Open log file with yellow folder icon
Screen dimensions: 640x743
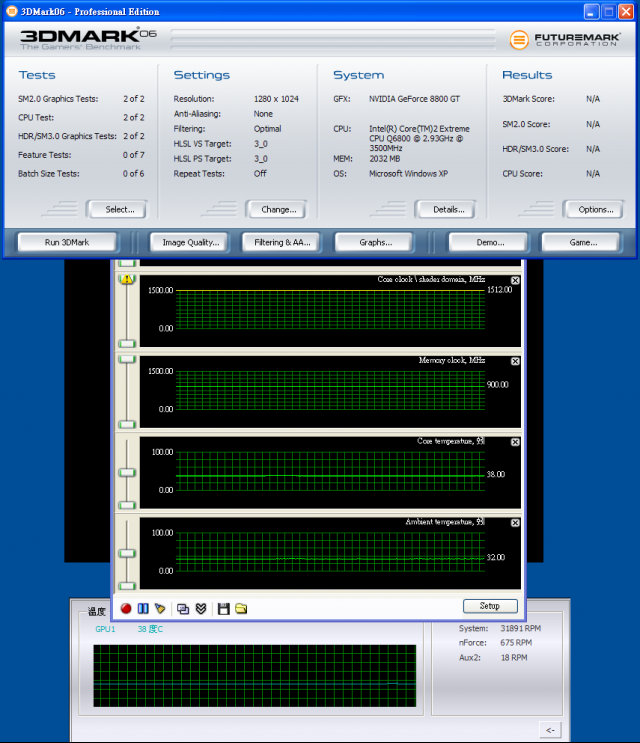pyautogui.click(x=241, y=608)
